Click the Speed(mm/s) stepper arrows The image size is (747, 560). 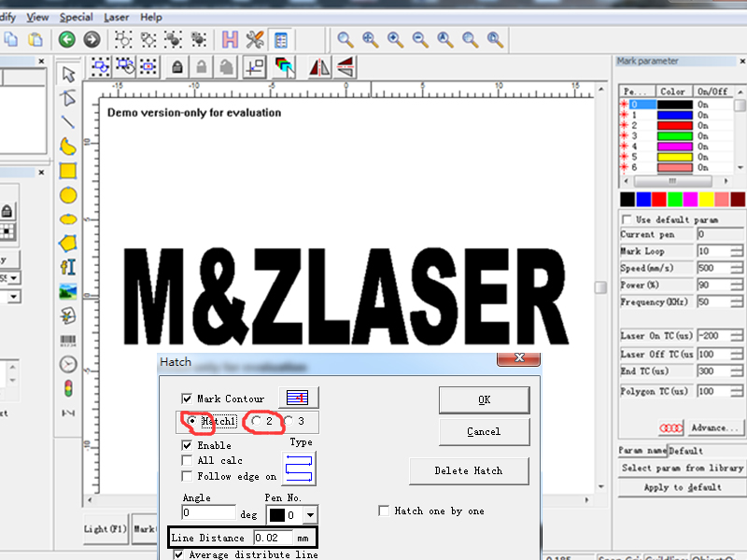click(737, 268)
